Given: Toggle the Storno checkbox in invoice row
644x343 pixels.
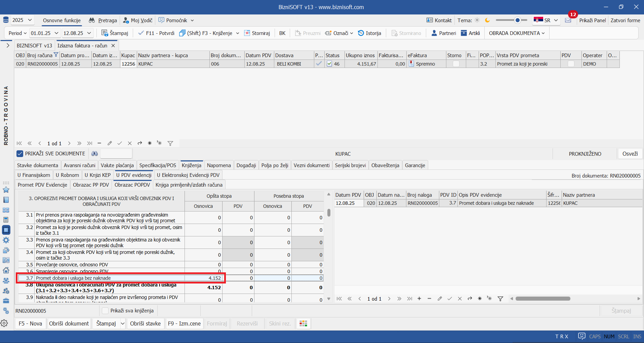Looking at the screenshot, I should pyautogui.click(x=456, y=64).
